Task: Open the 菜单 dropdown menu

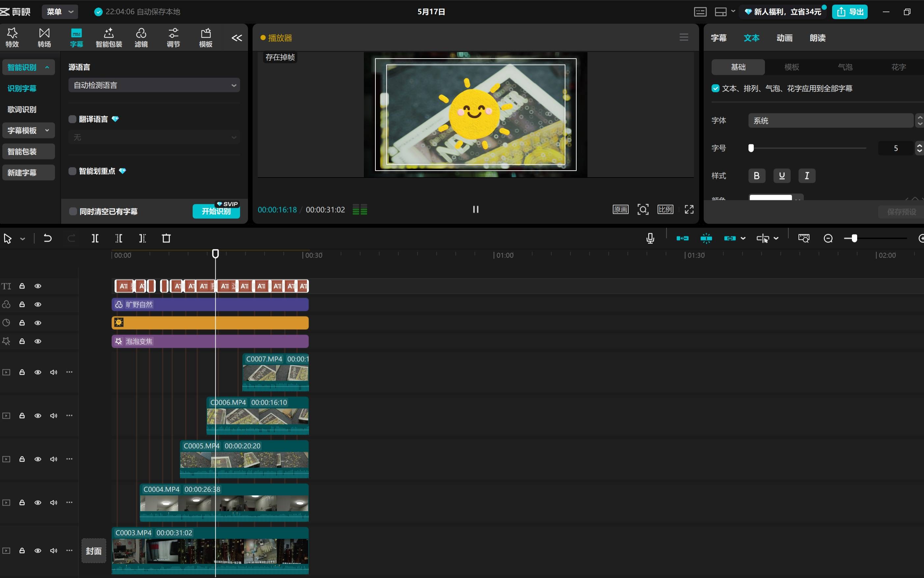Action: pyautogui.click(x=60, y=12)
